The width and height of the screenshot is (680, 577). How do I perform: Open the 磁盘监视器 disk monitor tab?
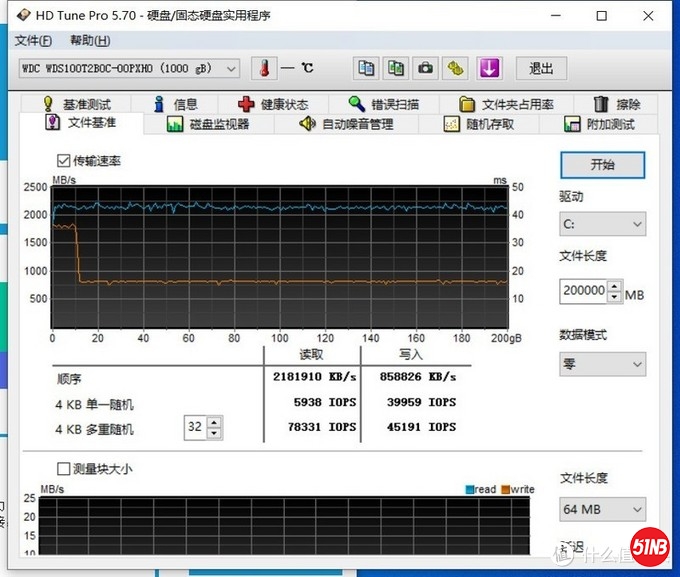click(208, 124)
